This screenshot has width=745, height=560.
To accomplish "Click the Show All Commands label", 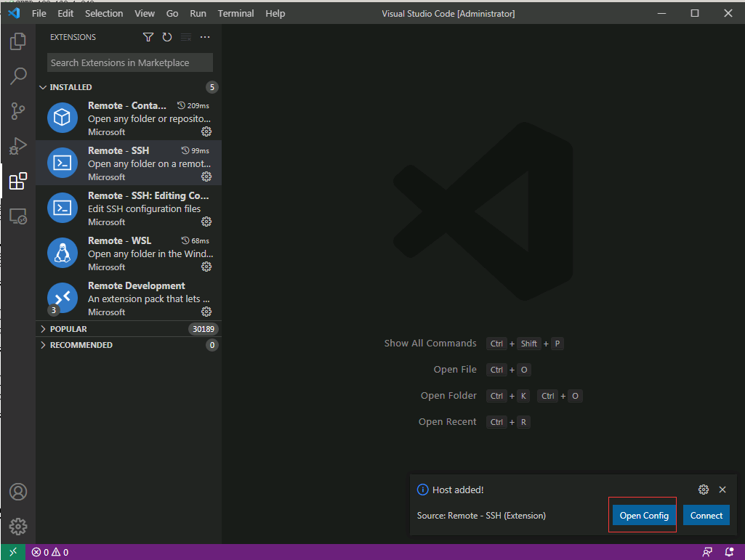I will [430, 344].
